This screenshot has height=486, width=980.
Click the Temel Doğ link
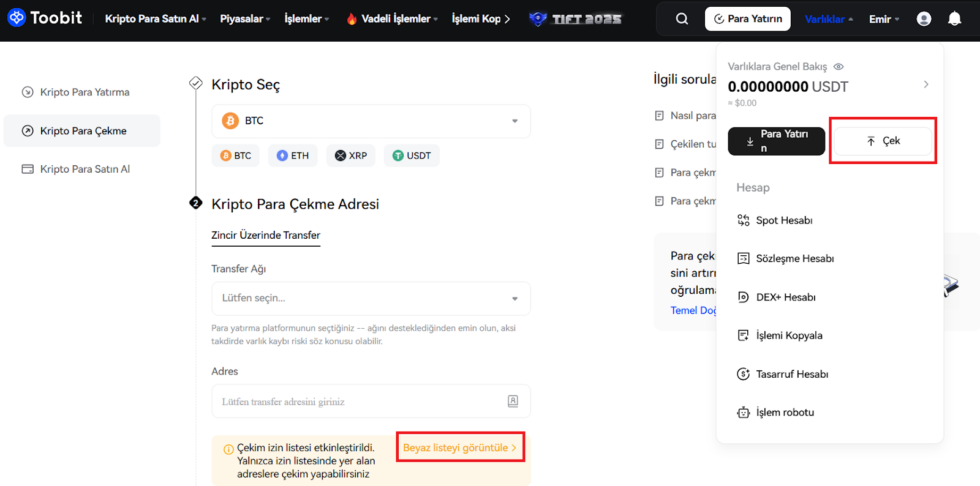tap(693, 310)
